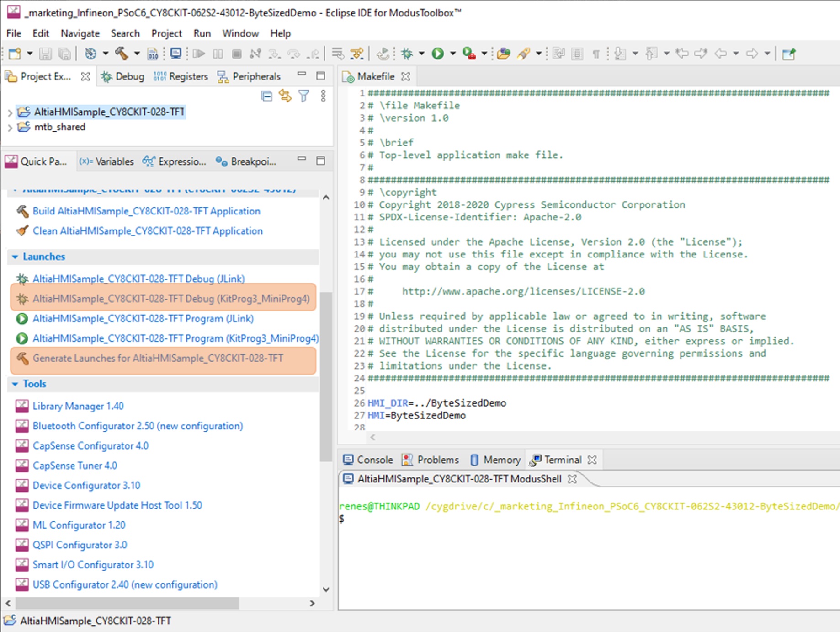Open Project Explorer View Menu dots
The image size is (840, 632).
tap(323, 96)
